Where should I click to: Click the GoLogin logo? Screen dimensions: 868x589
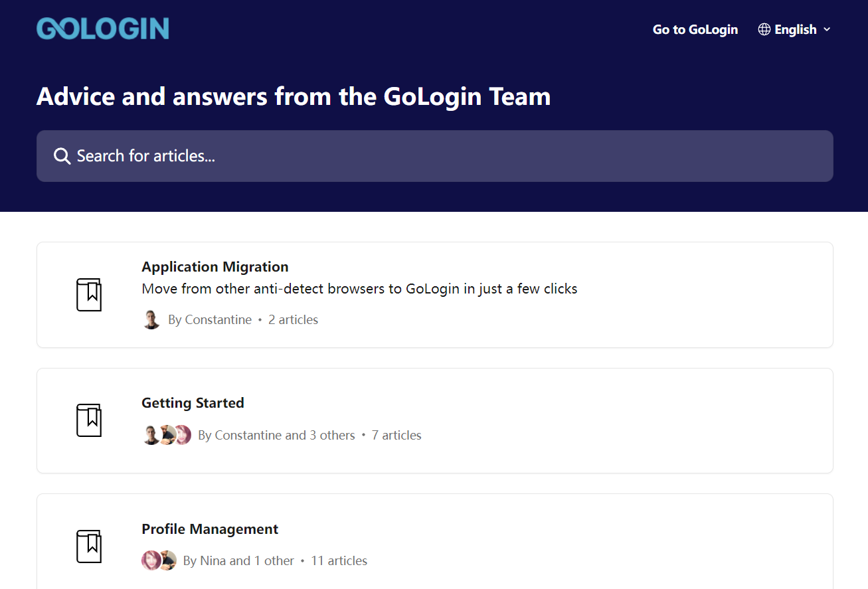(x=102, y=28)
